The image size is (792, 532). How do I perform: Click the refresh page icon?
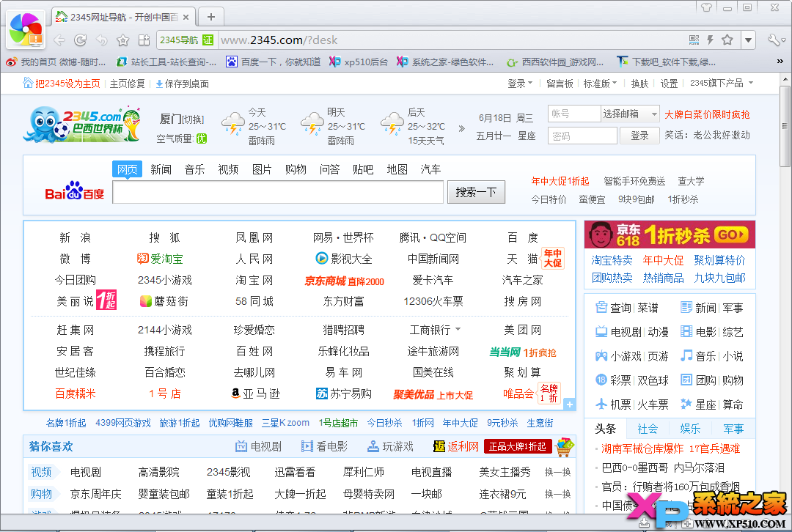click(x=81, y=40)
